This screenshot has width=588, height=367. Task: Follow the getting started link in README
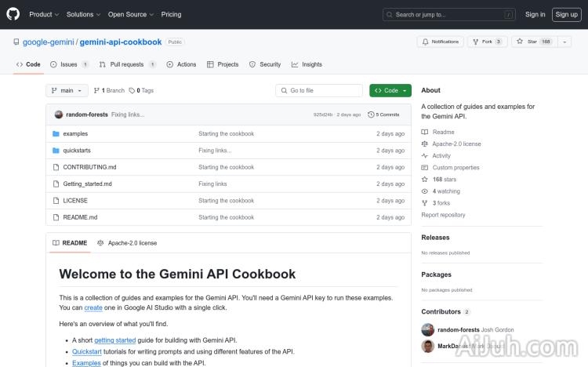[114, 340]
